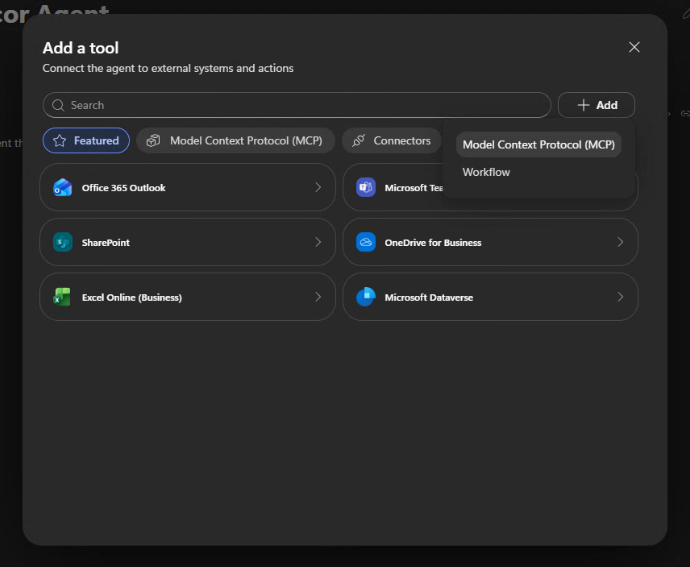Click the Microsoft Dataverse label
The width and height of the screenshot is (690, 567).
(429, 298)
